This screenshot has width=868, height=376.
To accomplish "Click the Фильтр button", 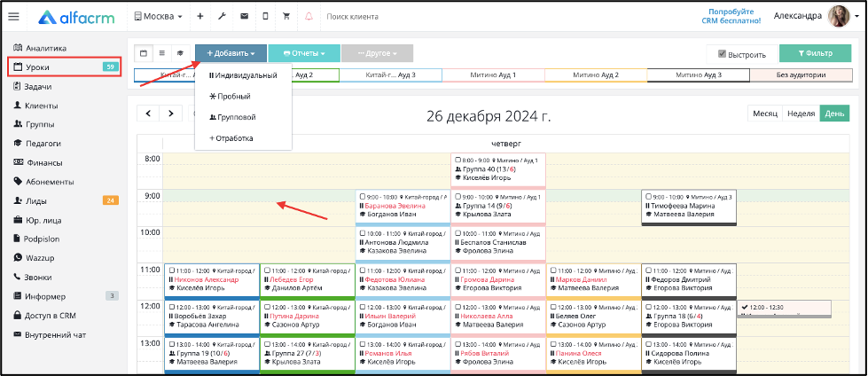I will pyautogui.click(x=815, y=54).
